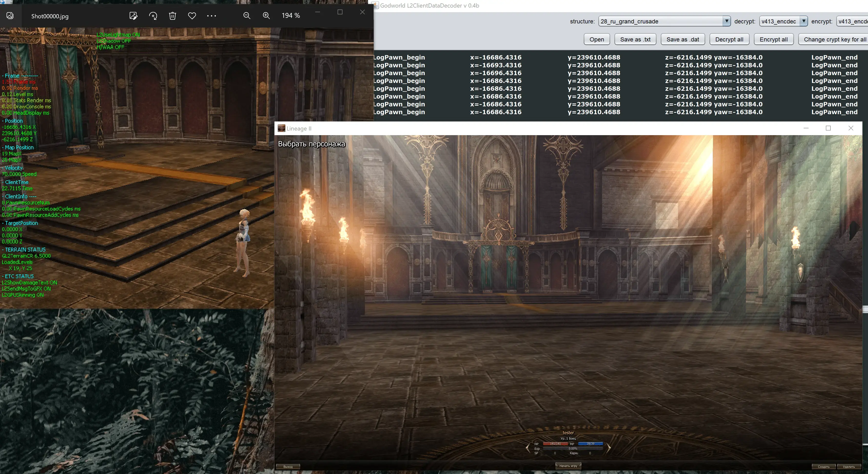Open the encrypt version dropdown
Viewport: 868px width, 474px height.
pyautogui.click(x=852, y=21)
